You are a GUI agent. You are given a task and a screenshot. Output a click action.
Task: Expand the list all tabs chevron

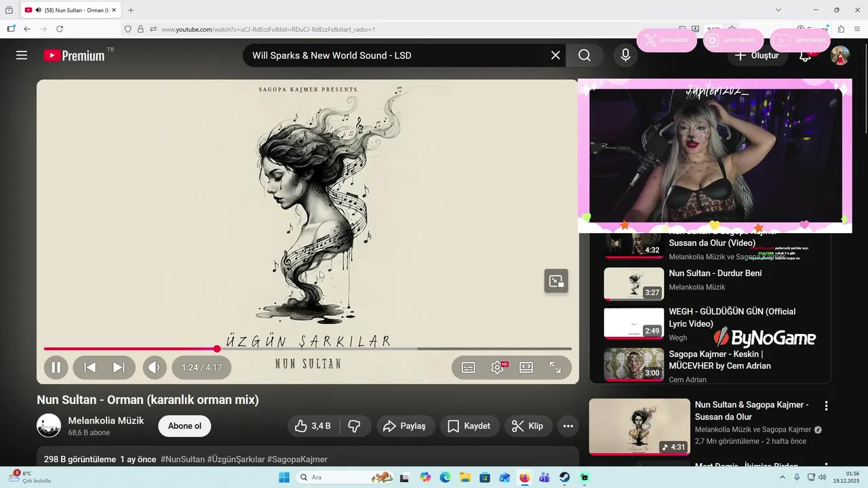pyautogui.click(x=778, y=10)
